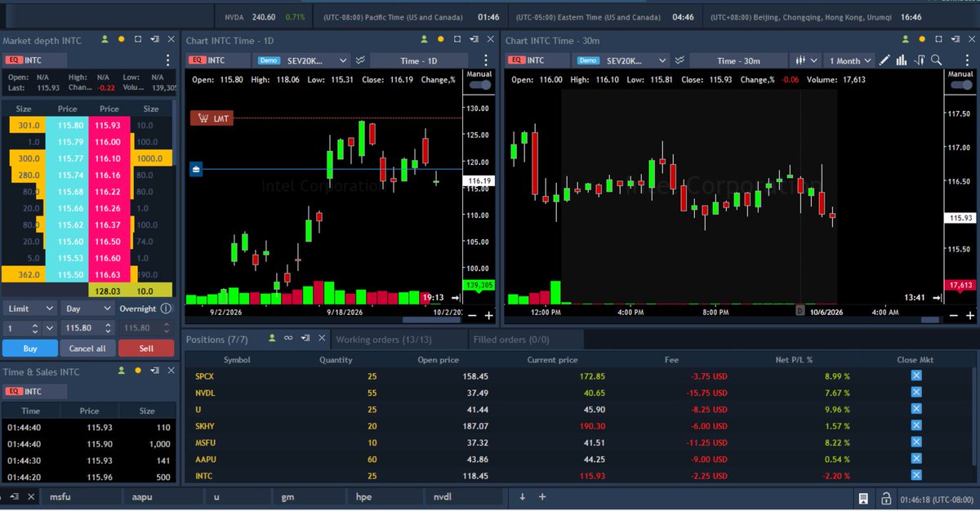The height and width of the screenshot is (511, 980).
Task: Close U position at market
Action: (916, 409)
